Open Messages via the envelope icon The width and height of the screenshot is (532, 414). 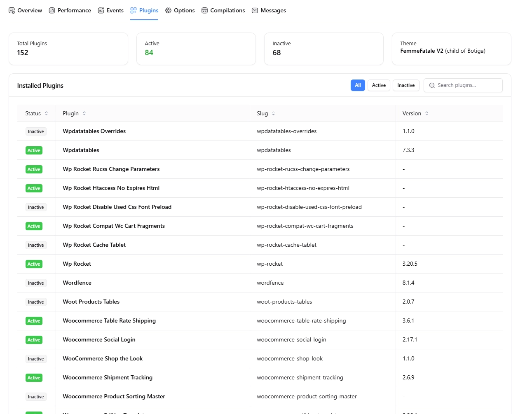tap(255, 10)
